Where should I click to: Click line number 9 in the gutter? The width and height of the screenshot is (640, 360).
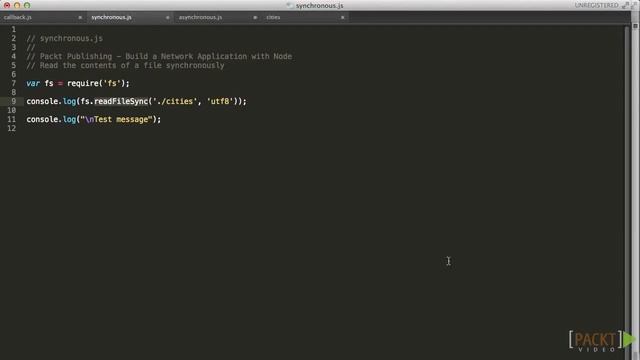[x=13, y=101]
